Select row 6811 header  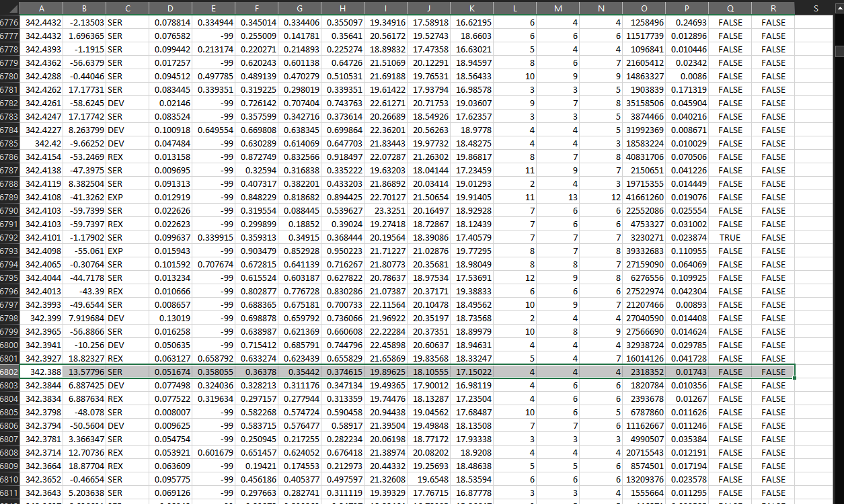click(9, 493)
